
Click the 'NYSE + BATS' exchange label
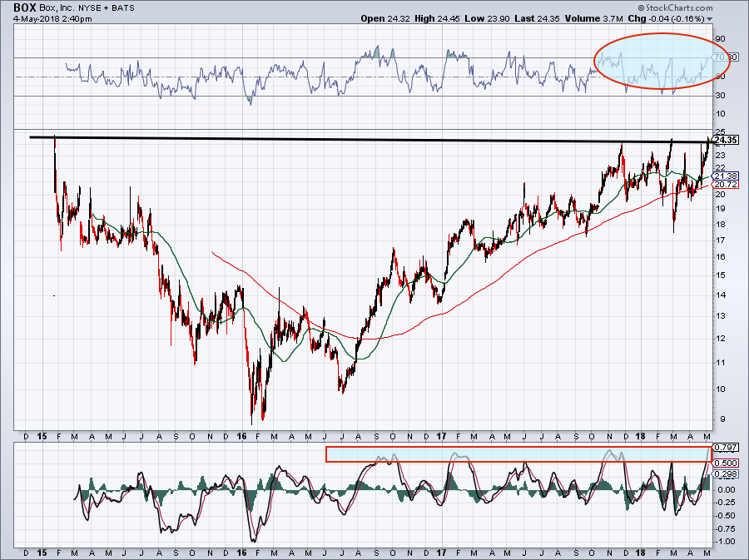106,8
